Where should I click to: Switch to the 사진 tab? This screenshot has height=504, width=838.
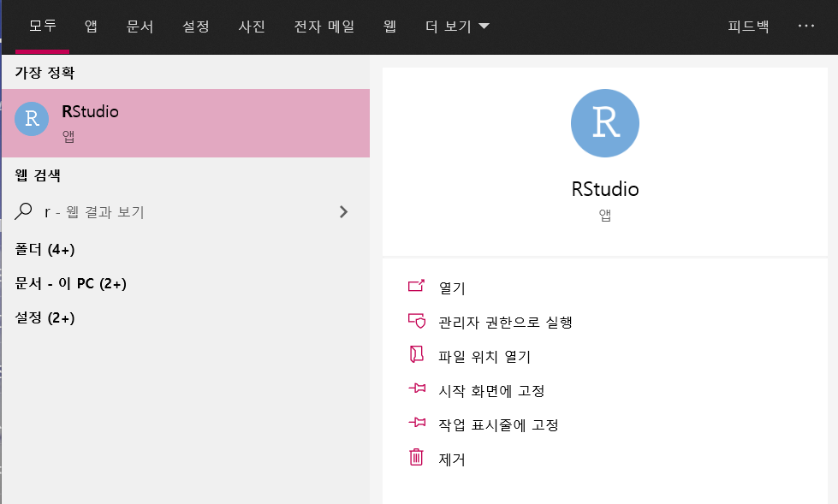(x=252, y=27)
